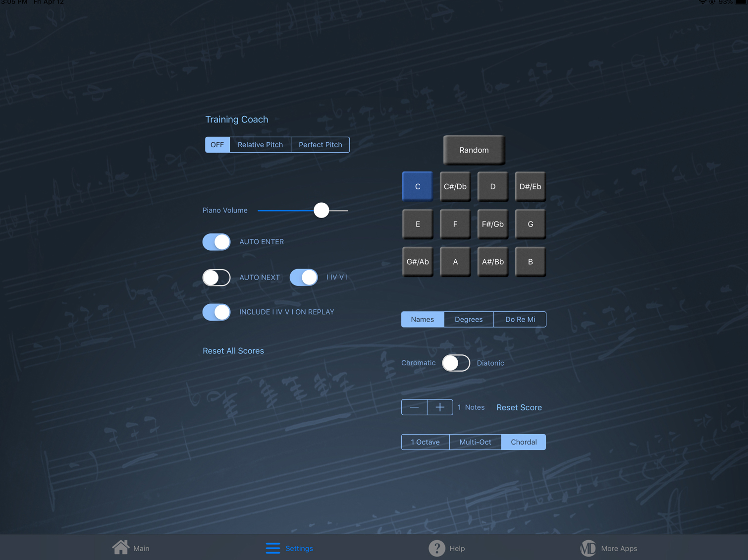Turn off Include I IV V I on replay
This screenshot has height=560, width=748.
pos(216,312)
